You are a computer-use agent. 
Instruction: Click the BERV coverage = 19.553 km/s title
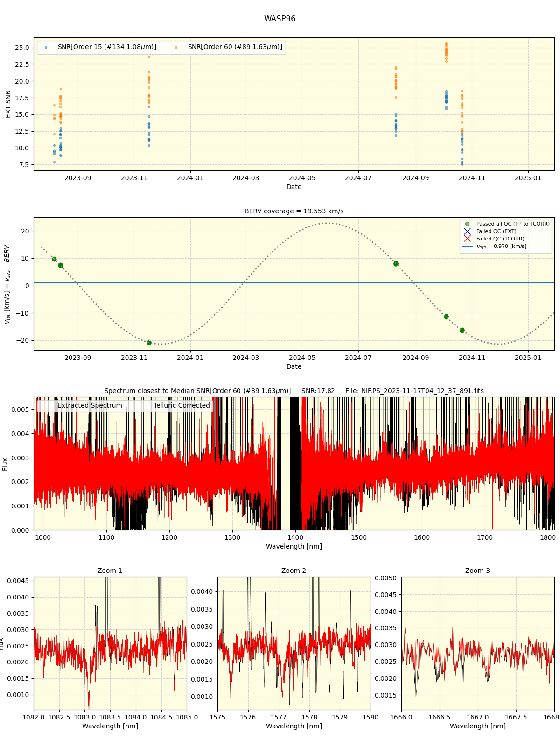tap(294, 211)
